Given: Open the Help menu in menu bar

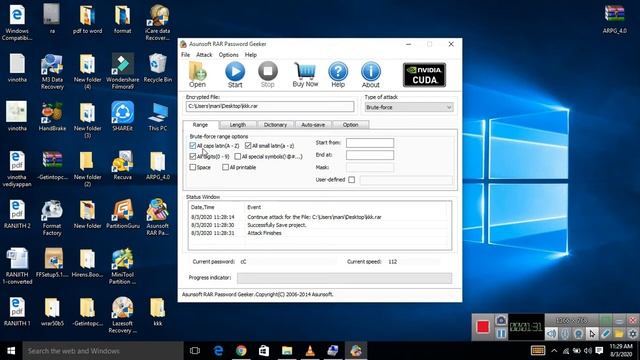Looking at the screenshot, I should pyautogui.click(x=251, y=55).
